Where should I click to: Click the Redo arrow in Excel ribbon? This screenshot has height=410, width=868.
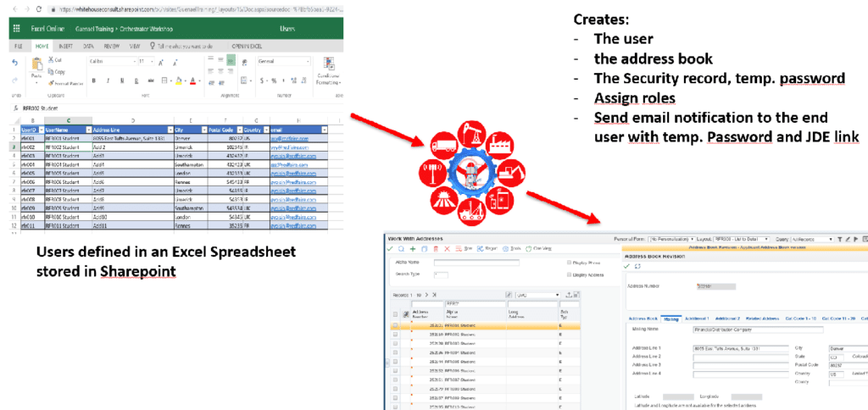coord(15,80)
